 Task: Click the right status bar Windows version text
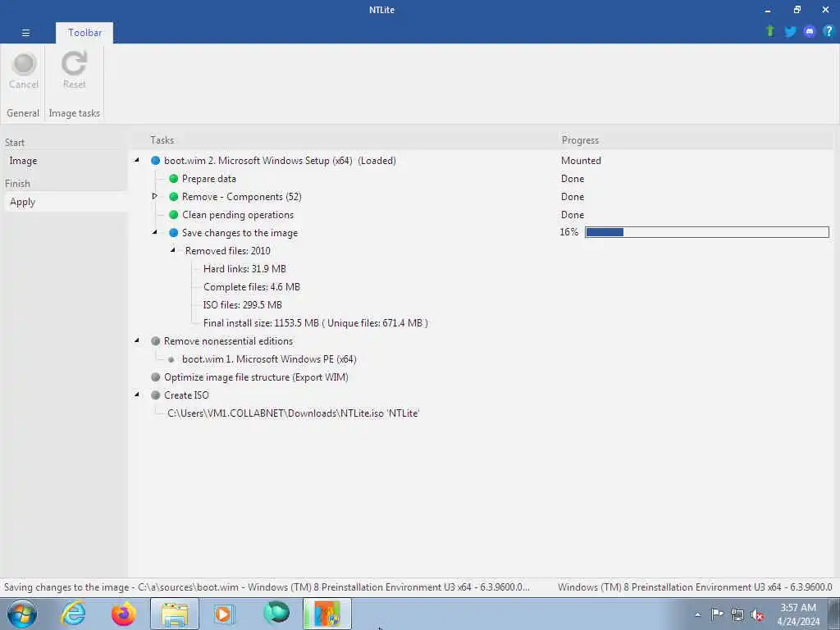pyautogui.click(x=695, y=587)
